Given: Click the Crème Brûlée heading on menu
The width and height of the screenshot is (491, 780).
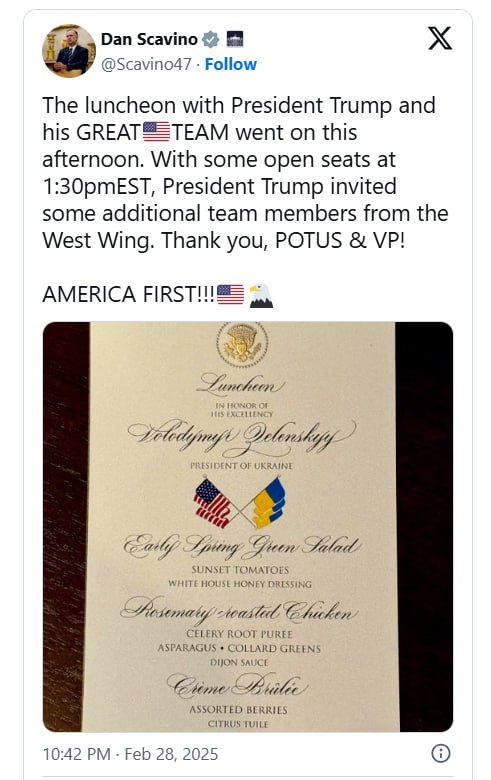Looking at the screenshot, I should [237, 686].
